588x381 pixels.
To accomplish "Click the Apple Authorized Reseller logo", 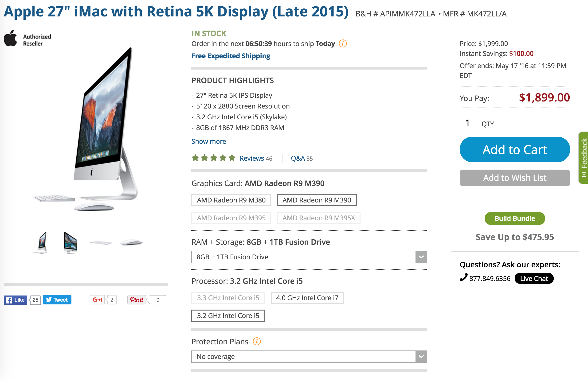I will [11, 38].
